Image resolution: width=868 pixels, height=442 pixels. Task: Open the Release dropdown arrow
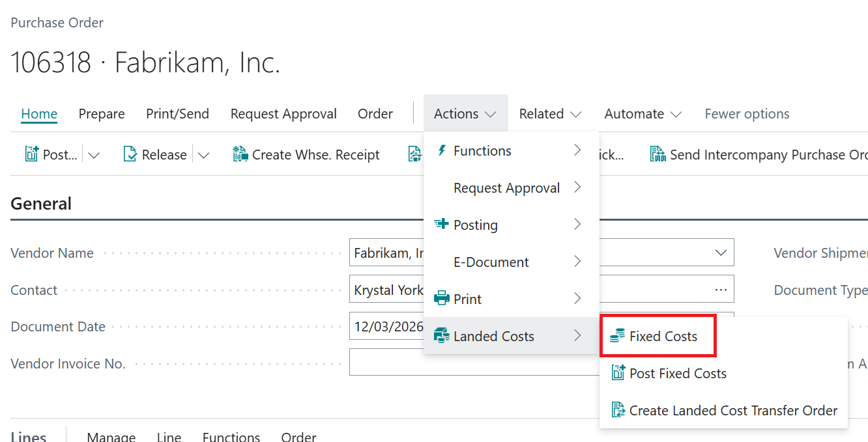203,155
